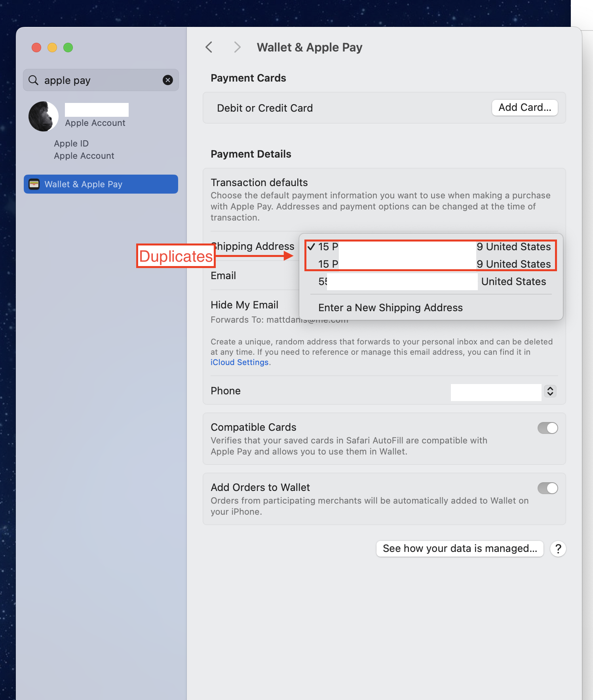Click the Wallet & Apple Pay card icon
The image size is (593, 700).
(x=34, y=184)
